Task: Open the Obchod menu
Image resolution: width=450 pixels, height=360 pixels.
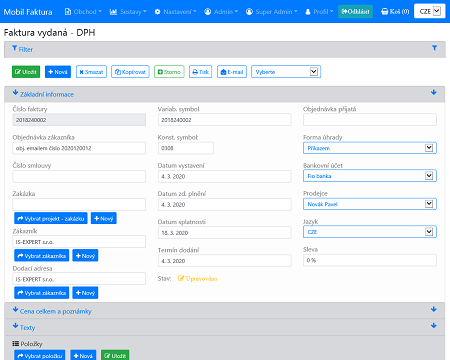Action: tap(83, 12)
